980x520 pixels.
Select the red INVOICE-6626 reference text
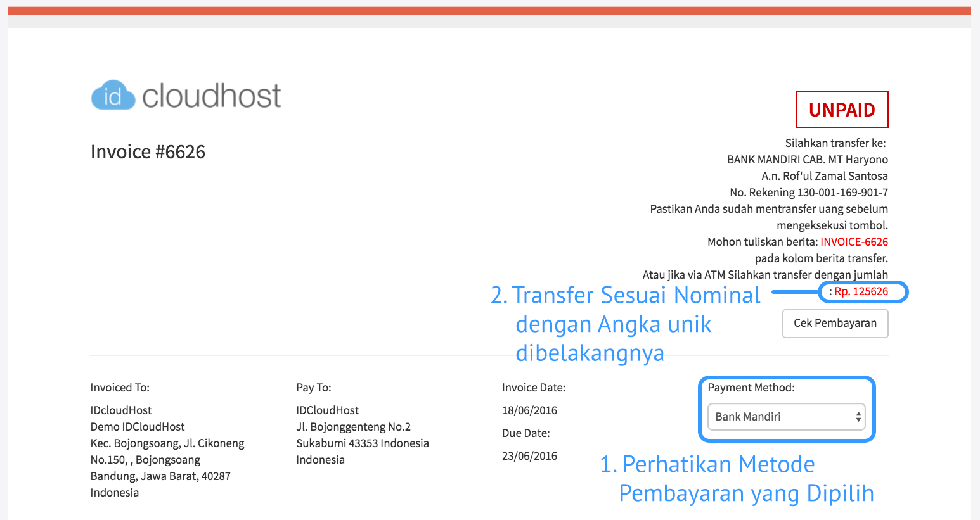pos(854,242)
